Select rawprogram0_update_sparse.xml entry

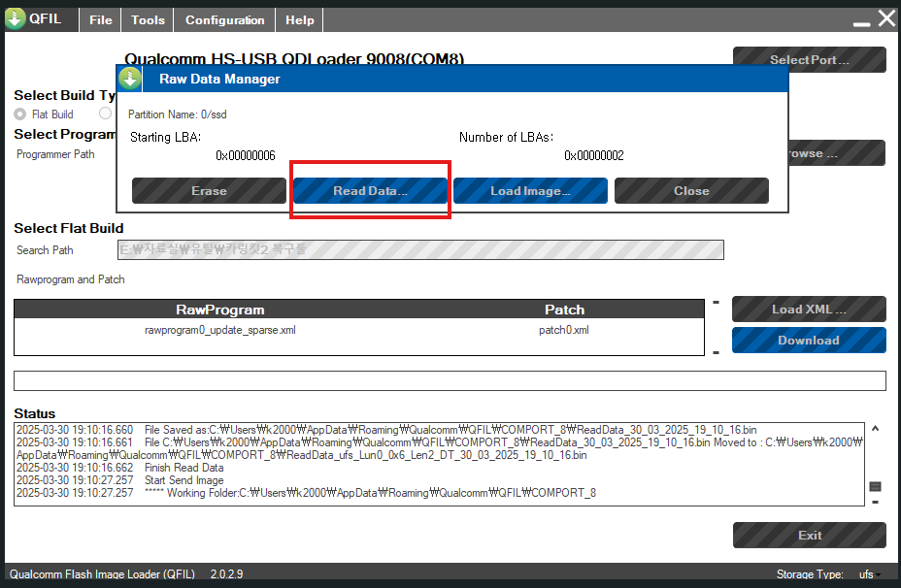(220, 330)
